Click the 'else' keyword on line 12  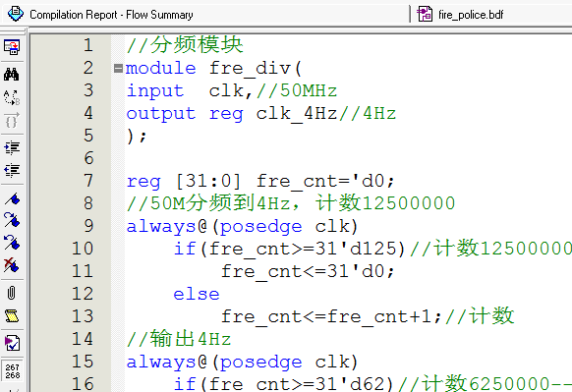pos(197,294)
